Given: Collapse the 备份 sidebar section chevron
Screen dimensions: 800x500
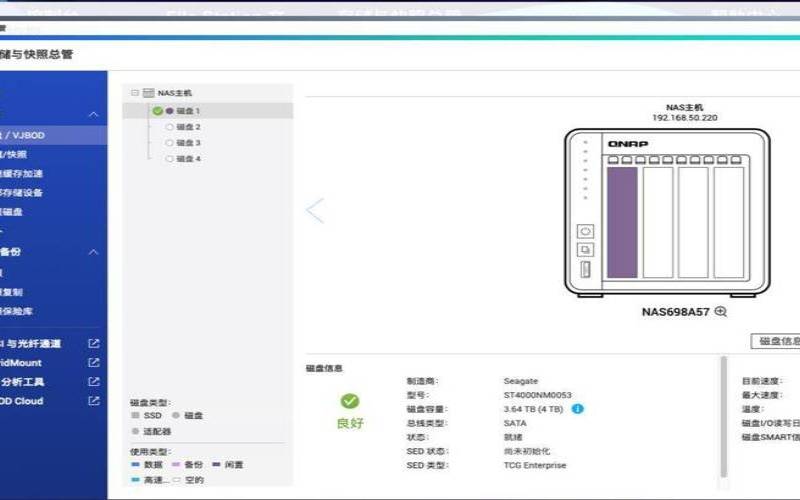Looking at the screenshot, I should click(x=93, y=252).
